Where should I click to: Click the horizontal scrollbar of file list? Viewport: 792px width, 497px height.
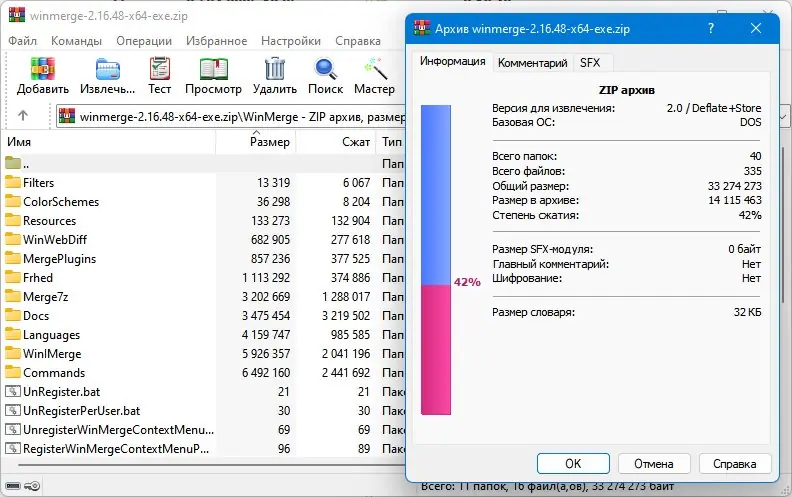coord(212,464)
